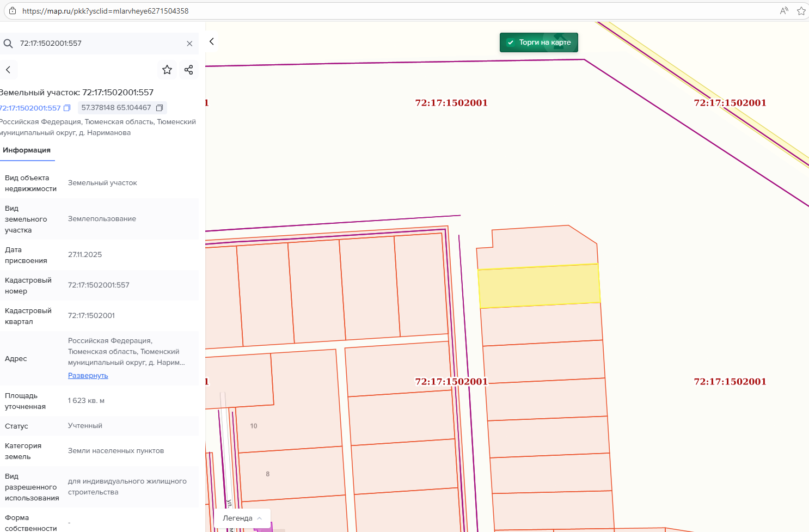This screenshot has width=809, height=532.
Task: Copy the cadastral number 72:17:1502001:557
Action: (x=67, y=108)
